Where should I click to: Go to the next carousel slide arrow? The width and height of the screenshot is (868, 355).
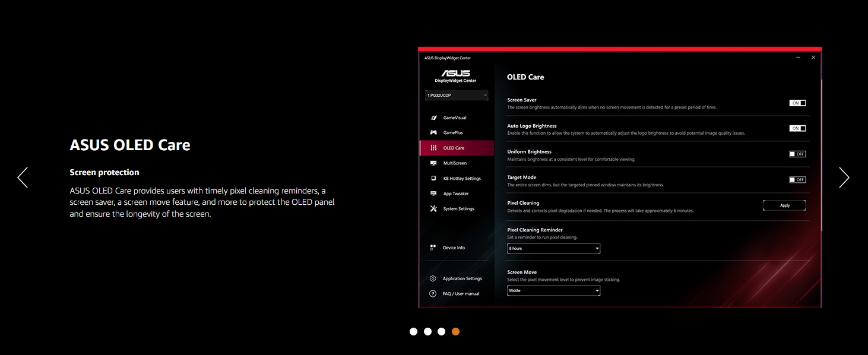pos(844,178)
